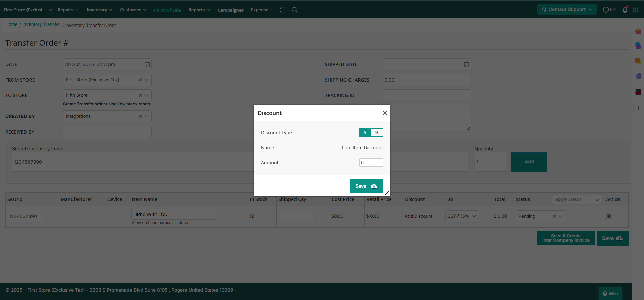This screenshot has height=300, width=644.
Task: Close the Discount dialog
Action: coord(385,113)
